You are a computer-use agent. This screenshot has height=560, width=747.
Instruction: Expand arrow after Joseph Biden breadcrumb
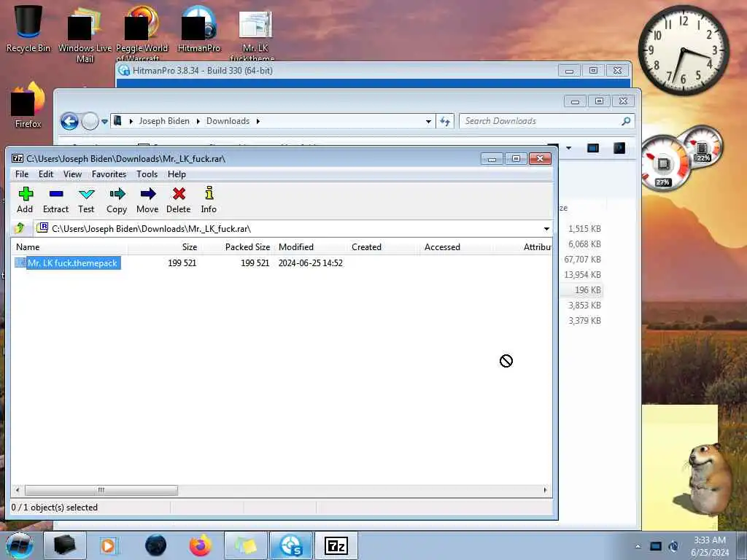pos(198,121)
